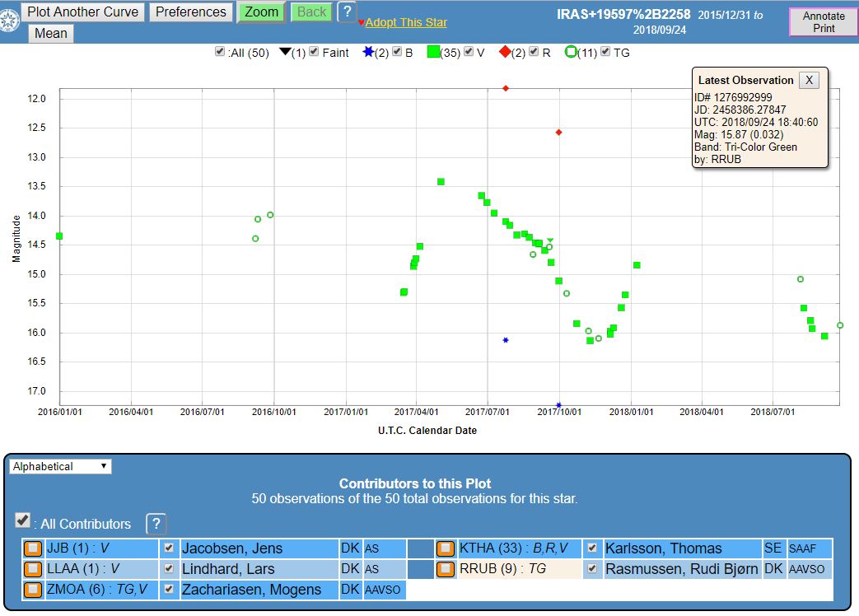
Task: Click the topmost red R data point
Action: (x=506, y=88)
